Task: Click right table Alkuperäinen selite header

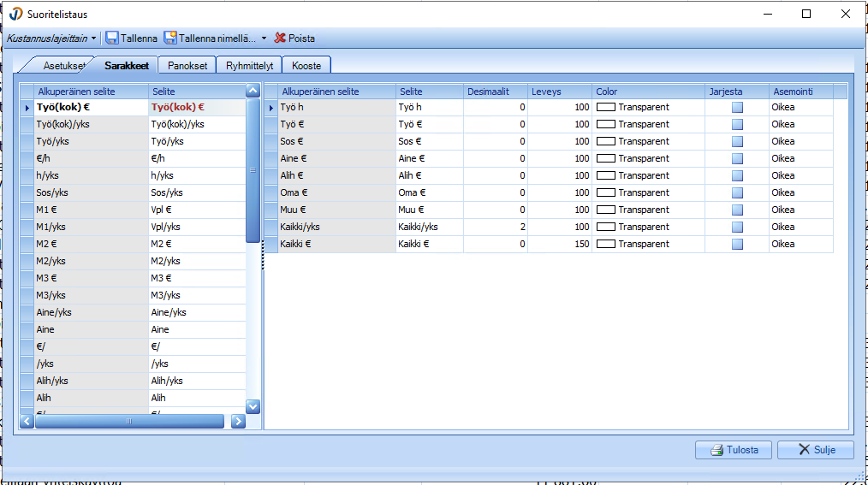Action: 336,92
